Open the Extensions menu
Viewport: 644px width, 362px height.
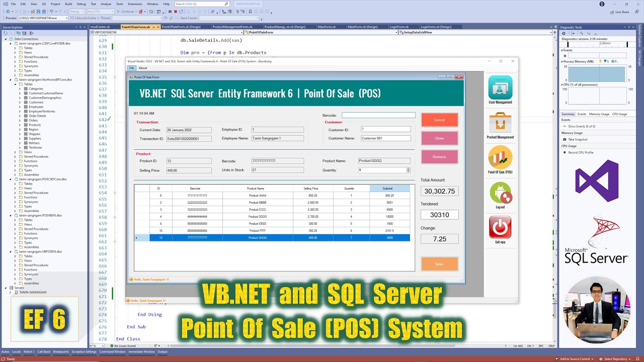[135, 4]
